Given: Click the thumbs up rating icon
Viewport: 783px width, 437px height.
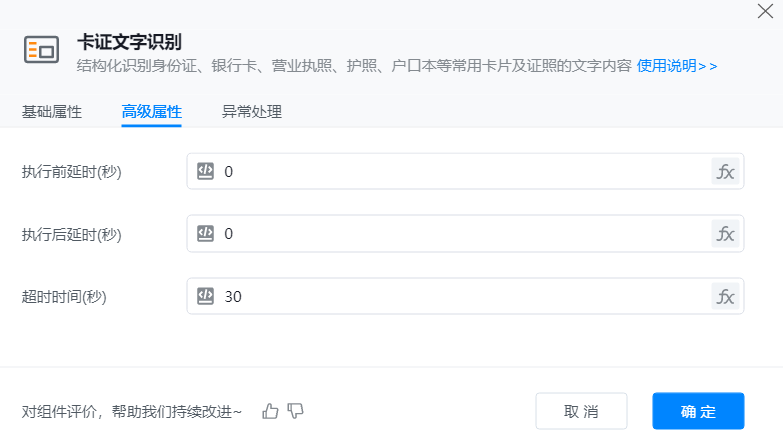Looking at the screenshot, I should 270,410.
